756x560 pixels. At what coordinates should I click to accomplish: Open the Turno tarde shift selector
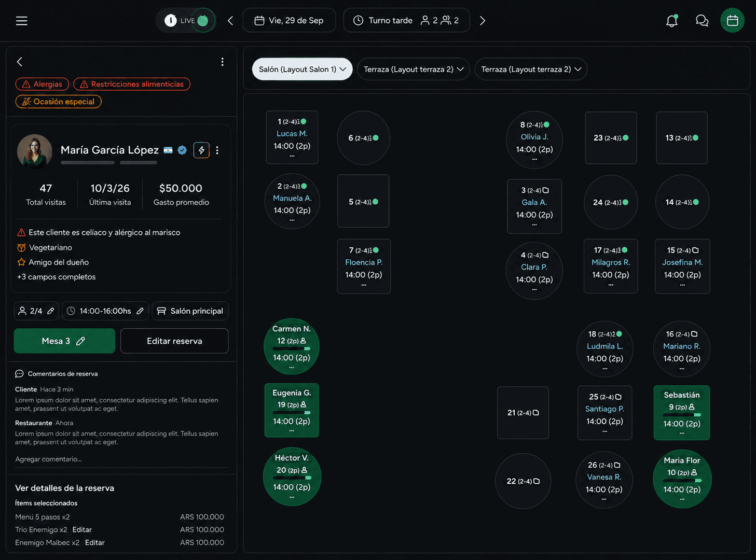(407, 20)
